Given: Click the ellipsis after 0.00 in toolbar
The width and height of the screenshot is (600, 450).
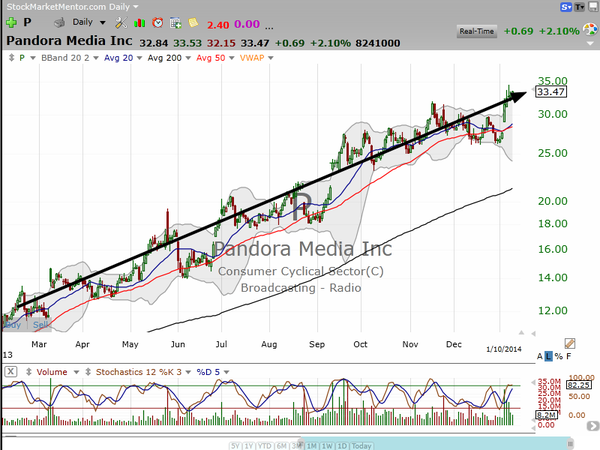Looking at the screenshot, I should [x=269, y=26].
